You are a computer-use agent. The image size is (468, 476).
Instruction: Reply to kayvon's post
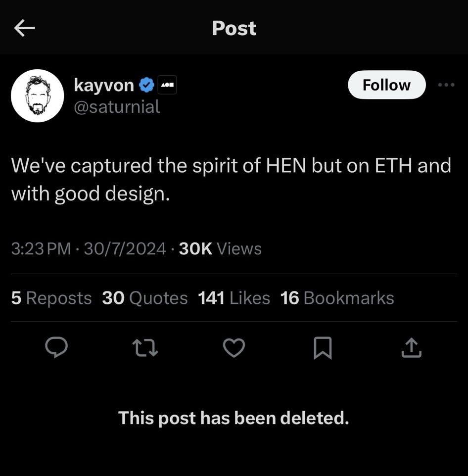[x=57, y=348]
